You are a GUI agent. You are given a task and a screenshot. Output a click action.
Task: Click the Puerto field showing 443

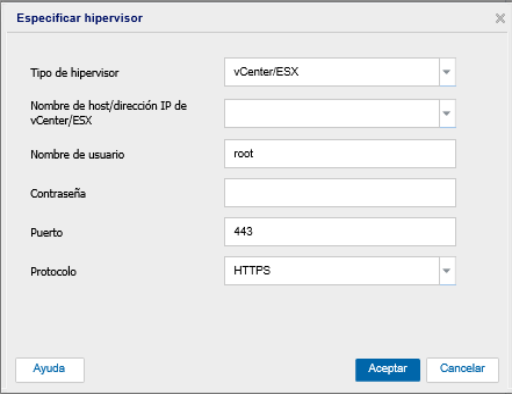340,232
